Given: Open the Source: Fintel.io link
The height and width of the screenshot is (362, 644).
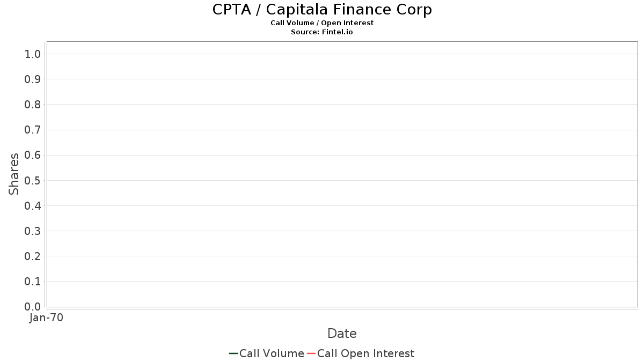Looking at the screenshot, I should coord(322,32).
